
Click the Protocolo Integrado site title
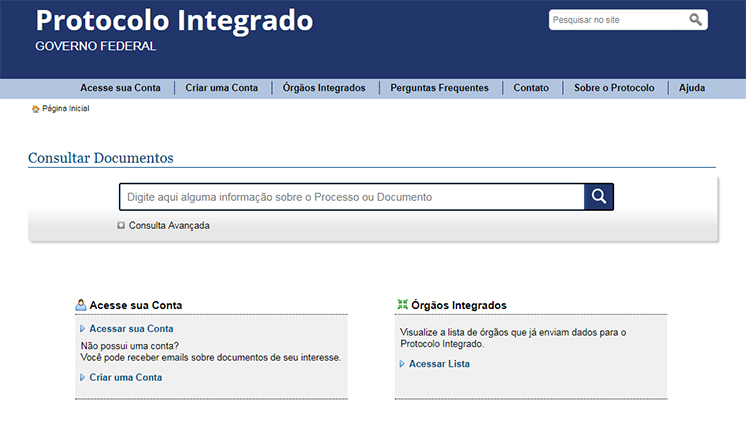[x=174, y=20]
